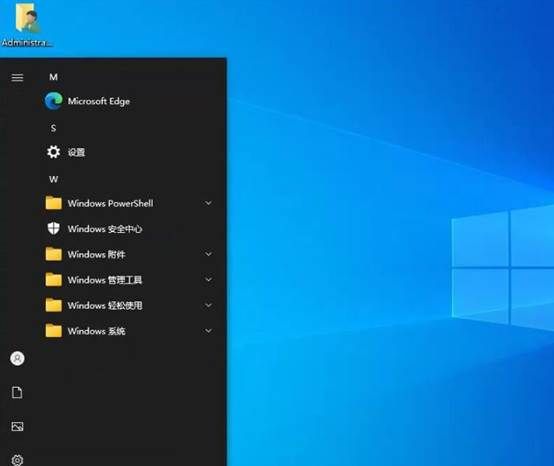554x466 pixels.
Task: Select the Windows 安全中心 text label
Action: 105,229
